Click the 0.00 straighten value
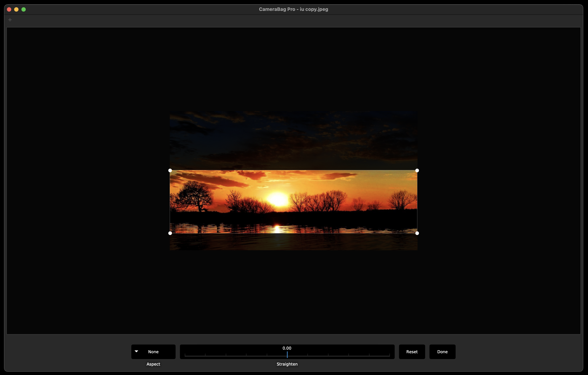The width and height of the screenshot is (588, 375). click(287, 348)
